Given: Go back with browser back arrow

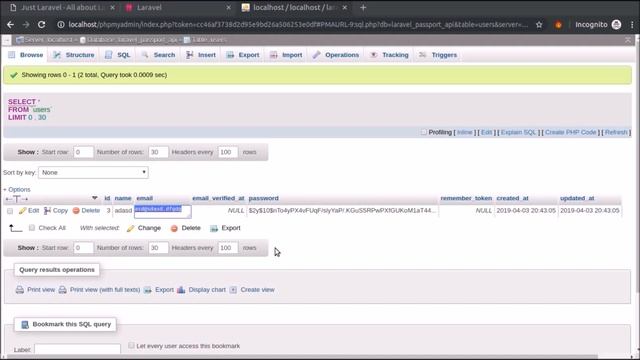Looking at the screenshot, I should click(10, 24).
